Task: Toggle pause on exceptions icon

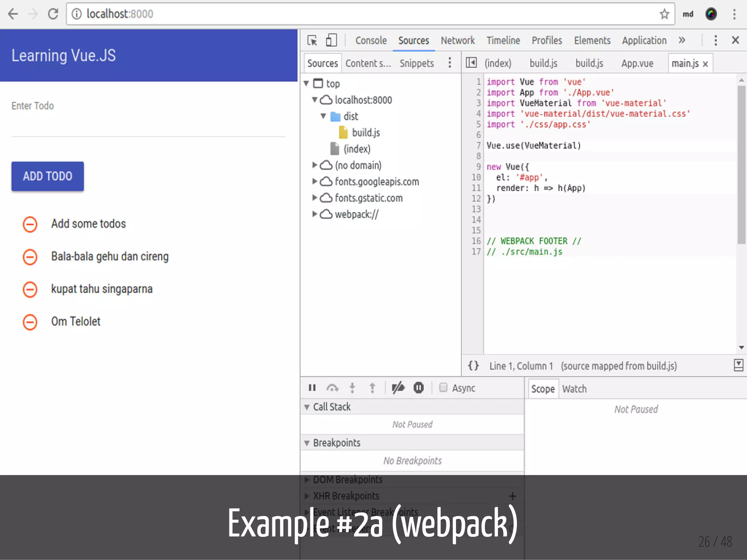Action: pos(418,388)
